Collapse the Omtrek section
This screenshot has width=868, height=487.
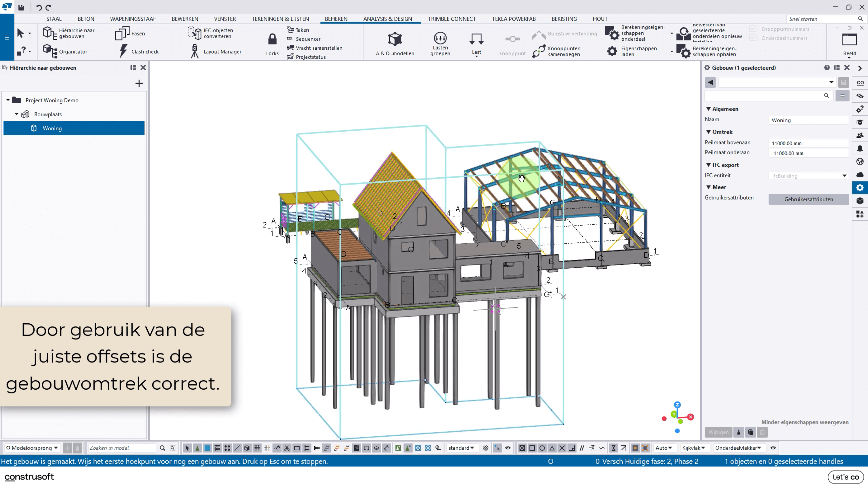pyautogui.click(x=708, y=132)
